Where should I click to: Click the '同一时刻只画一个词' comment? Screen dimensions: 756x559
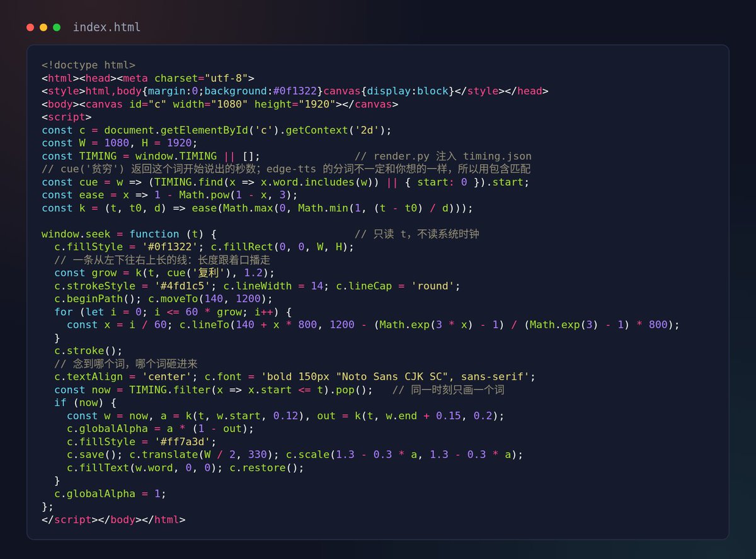coord(449,390)
